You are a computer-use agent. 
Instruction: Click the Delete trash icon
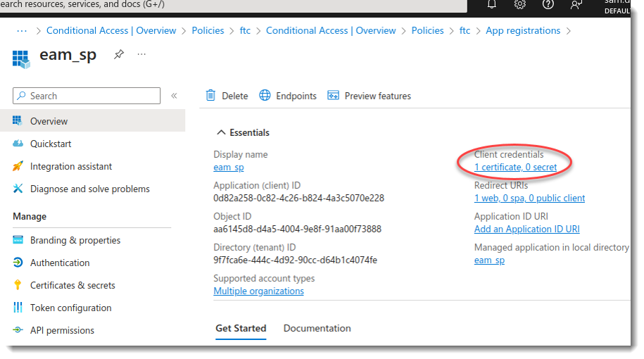pos(210,96)
